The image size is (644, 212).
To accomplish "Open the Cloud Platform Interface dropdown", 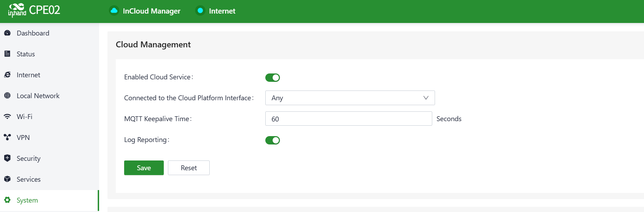I will click(x=349, y=98).
